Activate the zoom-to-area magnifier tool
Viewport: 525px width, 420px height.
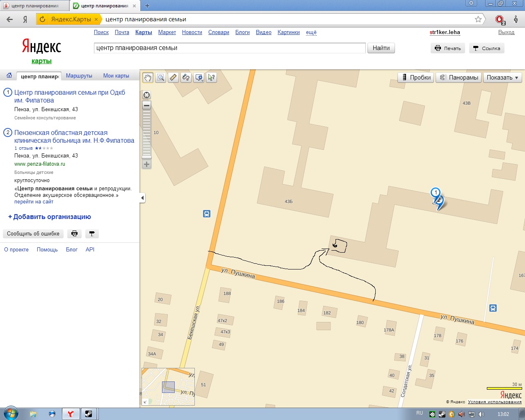tap(160, 78)
